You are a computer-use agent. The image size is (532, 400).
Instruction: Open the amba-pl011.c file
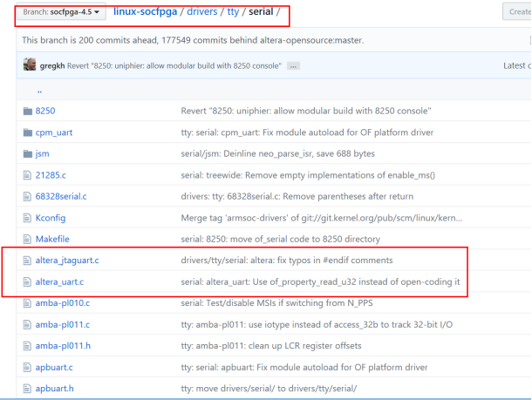pyautogui.click(x=63, y=325)
